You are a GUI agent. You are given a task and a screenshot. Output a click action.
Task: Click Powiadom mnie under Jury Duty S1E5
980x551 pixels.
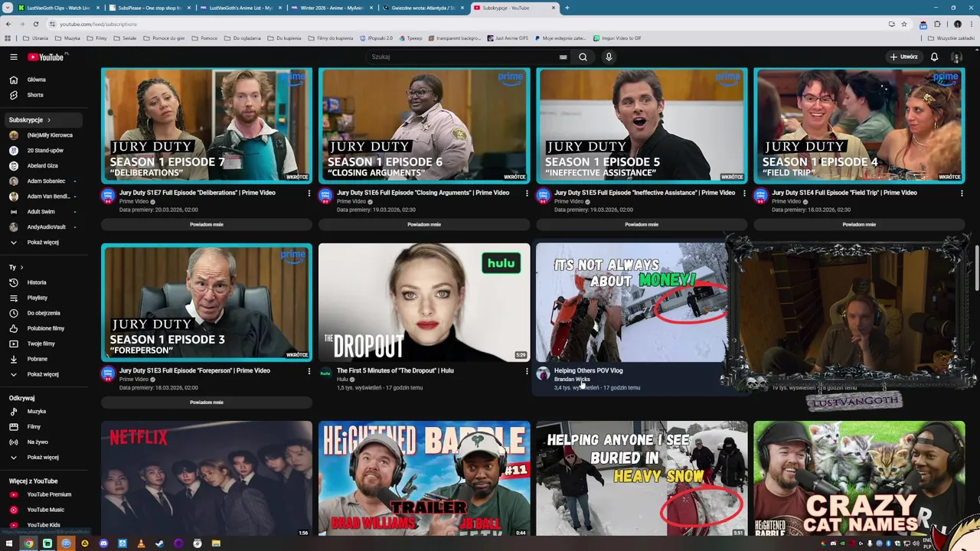(642, 224)
